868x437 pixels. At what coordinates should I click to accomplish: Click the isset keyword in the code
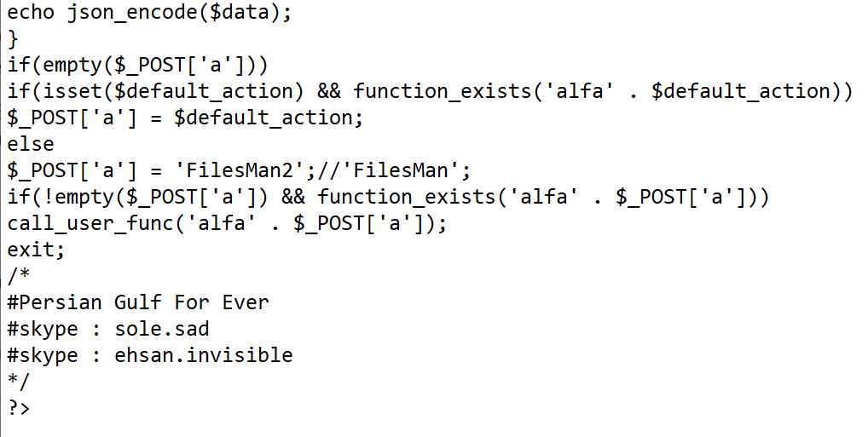(x=69, y=91)
